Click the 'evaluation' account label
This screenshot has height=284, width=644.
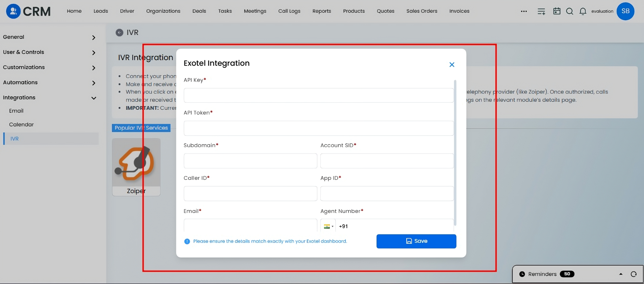point(602,11)
